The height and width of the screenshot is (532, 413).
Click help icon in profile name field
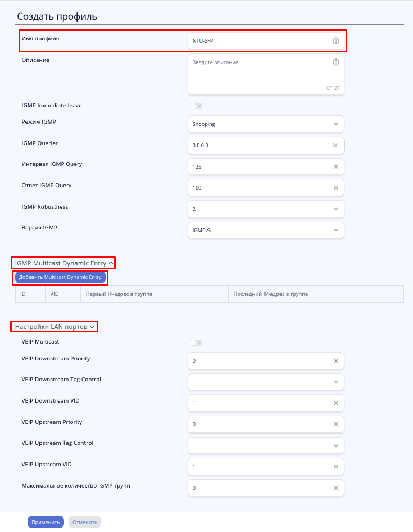(336, 41)
